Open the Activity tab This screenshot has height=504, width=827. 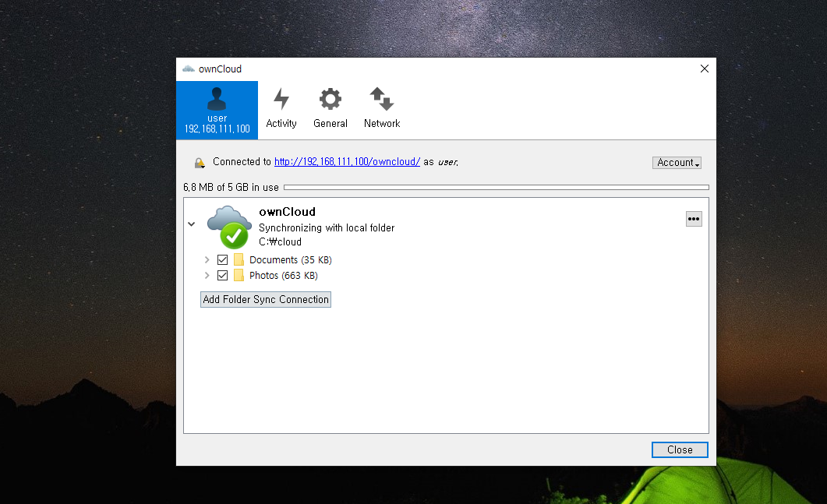pos(281,108)
